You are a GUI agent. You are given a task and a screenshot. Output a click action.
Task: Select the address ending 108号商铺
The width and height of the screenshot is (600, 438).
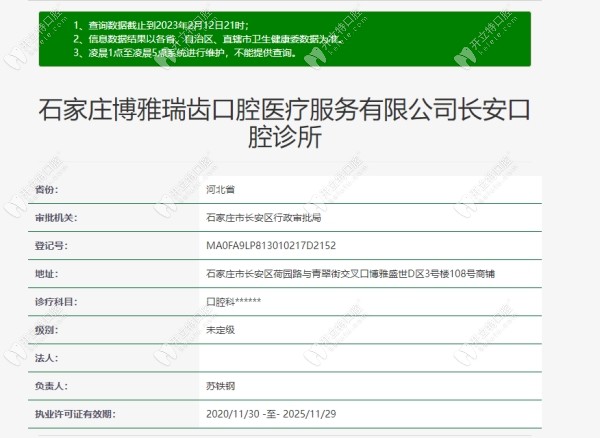tap(350, 274)
